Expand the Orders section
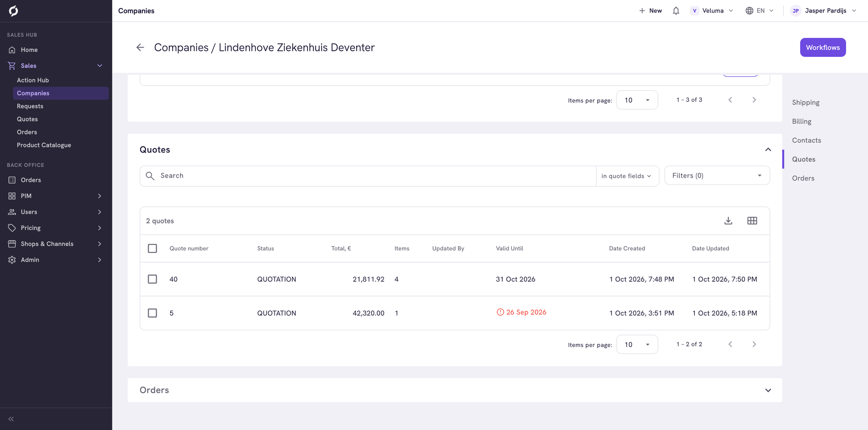This screenshot has width=868, height=430. pos(768,390)
